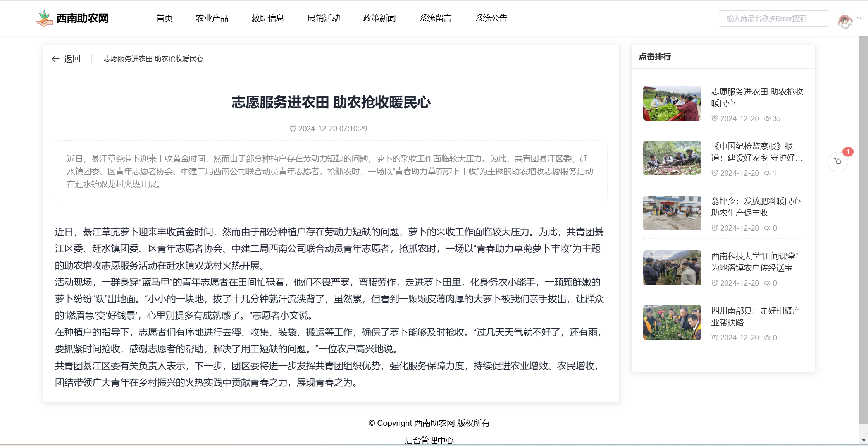868x446 pixels.
Task: Open 四川南部县：走好柑橘产业帮扶路 article
Action: (756, 317)
